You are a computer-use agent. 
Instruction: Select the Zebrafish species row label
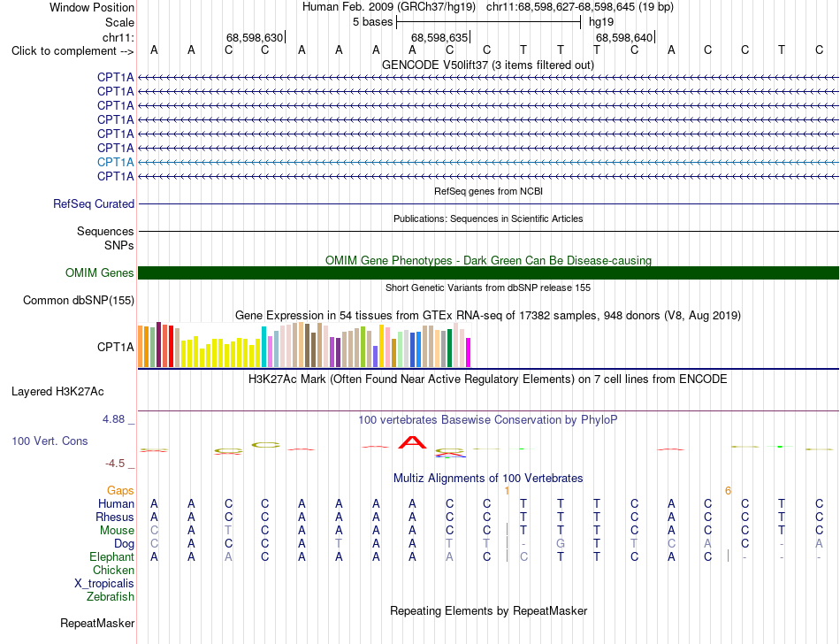[x=111, y=596]
